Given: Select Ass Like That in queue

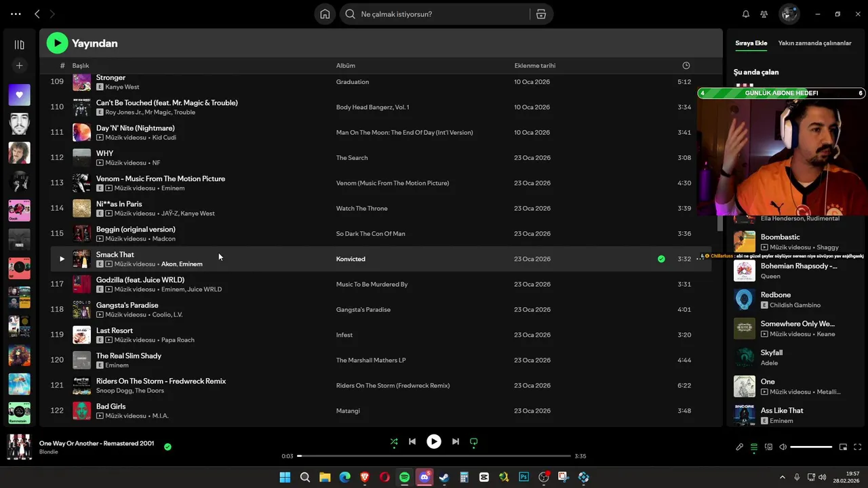Looking at the screenshot, I should tap(782, 410).
